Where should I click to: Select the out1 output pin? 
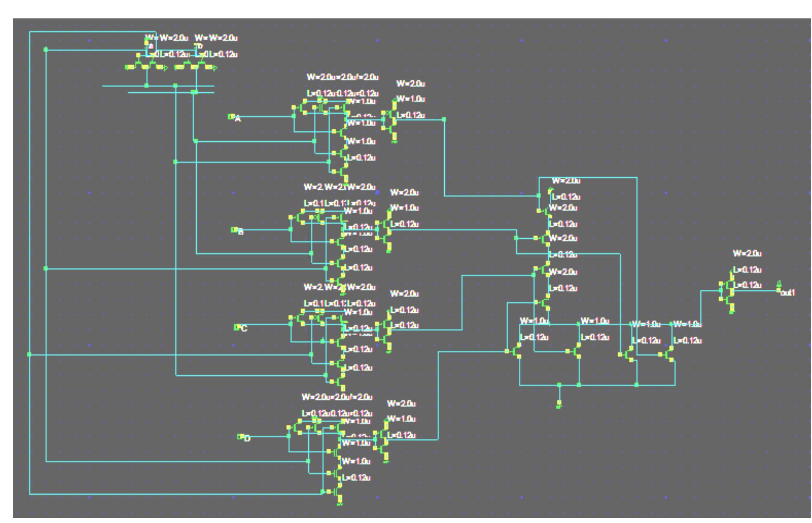click(x=779, y=288)
